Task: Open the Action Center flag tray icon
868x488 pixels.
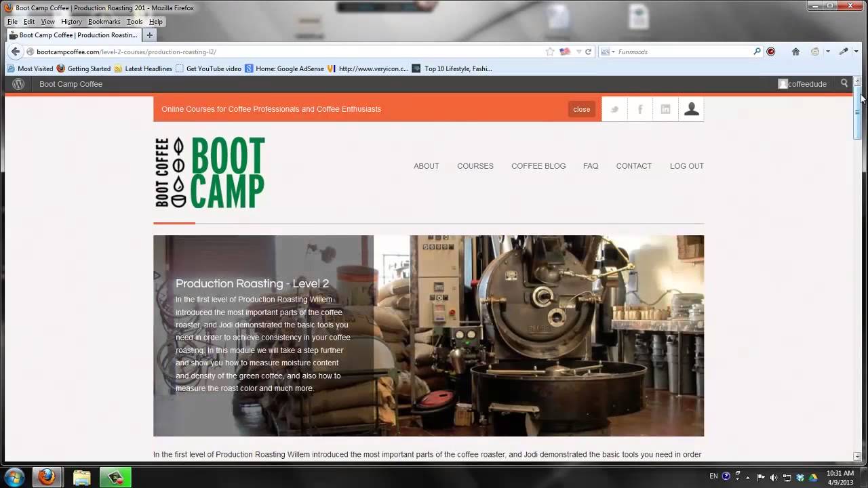Action: click(761, 477)
